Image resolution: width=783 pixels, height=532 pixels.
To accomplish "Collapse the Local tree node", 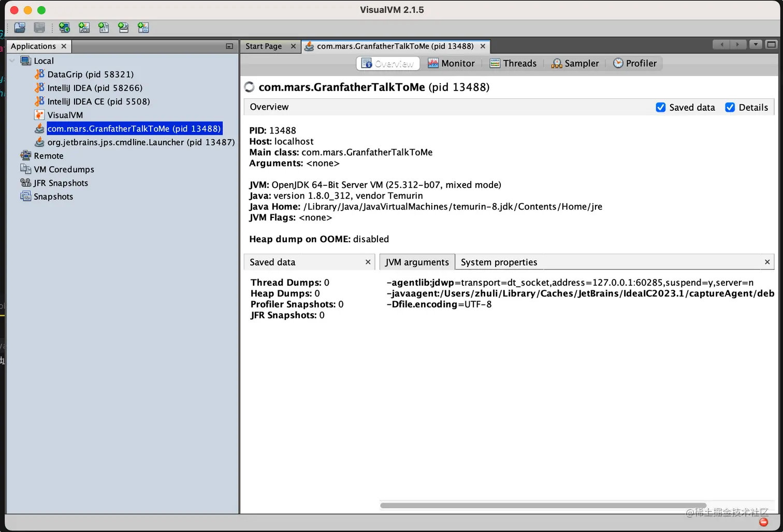I will pyautogui.click(x=12, y=61).
